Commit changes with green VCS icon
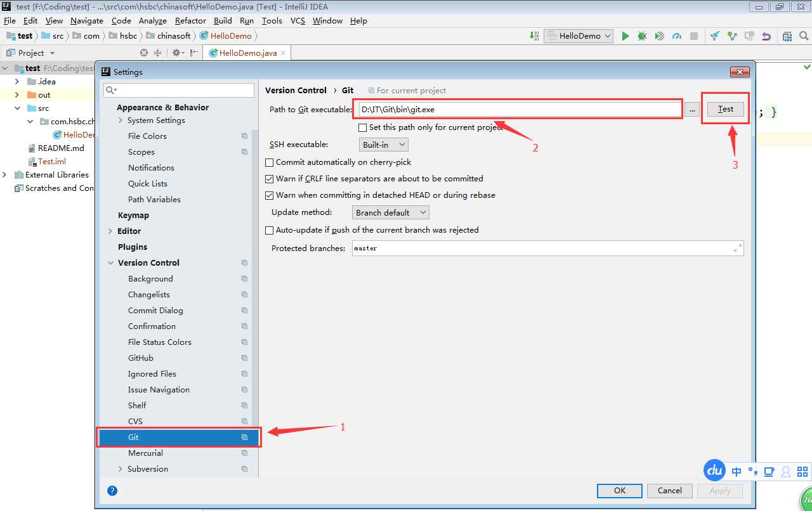Image resolution: width=812 pixels, height=511 pixels. tap(732, 36)
